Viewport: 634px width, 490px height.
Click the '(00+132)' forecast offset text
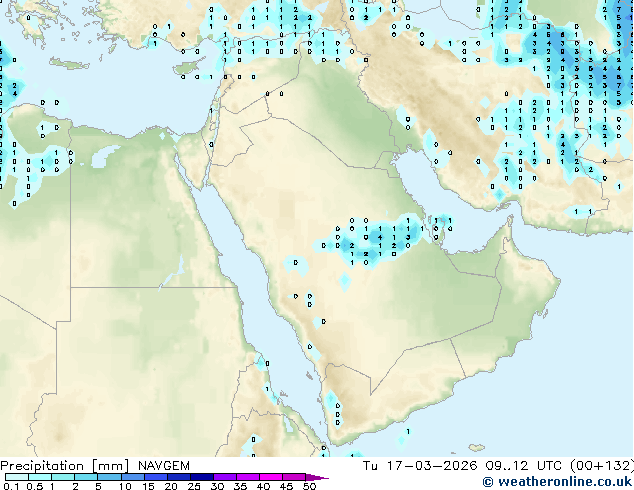pyautogui.click(x=602, y=466)
